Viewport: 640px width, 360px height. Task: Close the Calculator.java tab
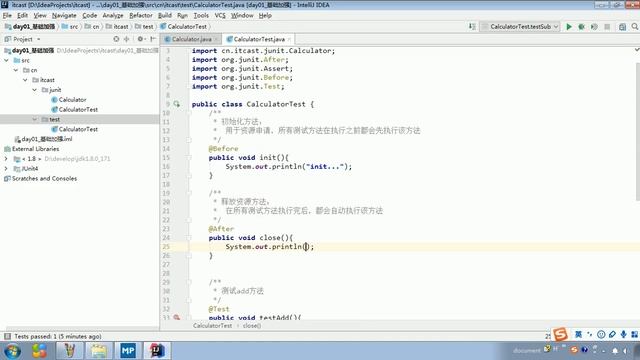[x=216, y=39]
